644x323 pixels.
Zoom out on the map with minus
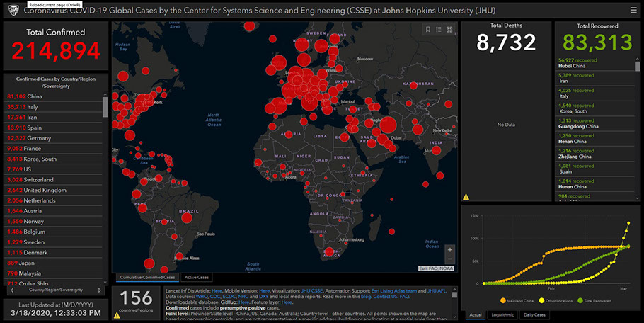pos(449,259)
